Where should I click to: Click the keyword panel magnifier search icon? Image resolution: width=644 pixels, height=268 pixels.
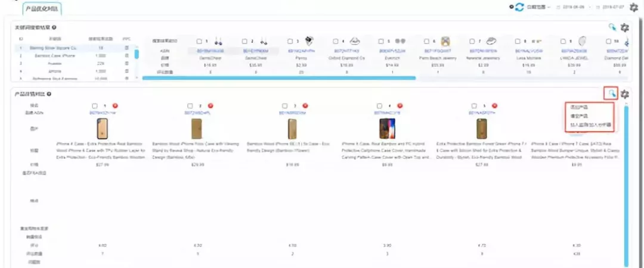tap(612, 27)
